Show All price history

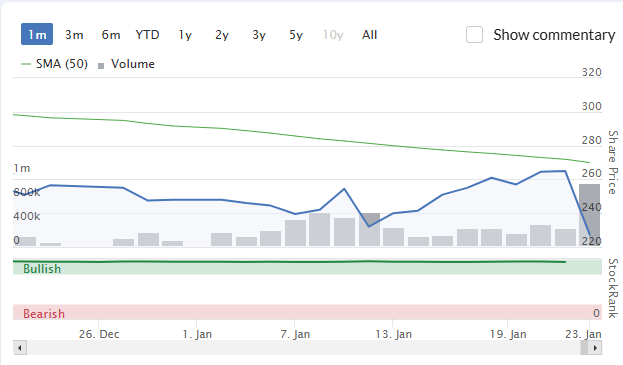370,35
